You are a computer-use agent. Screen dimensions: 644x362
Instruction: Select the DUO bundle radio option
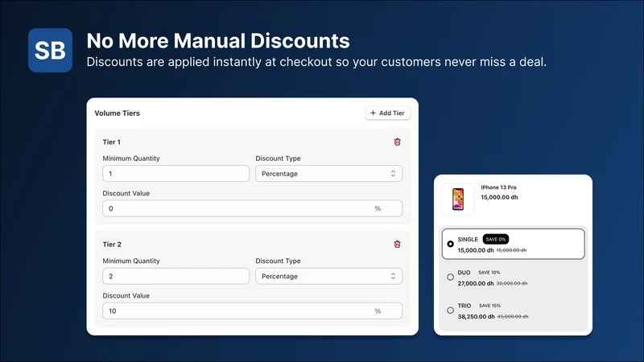tap(450, 277)
